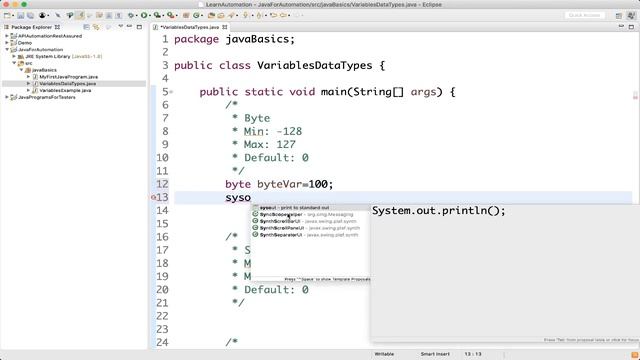Click the Search flashlight icon

[x=231, y=16]
